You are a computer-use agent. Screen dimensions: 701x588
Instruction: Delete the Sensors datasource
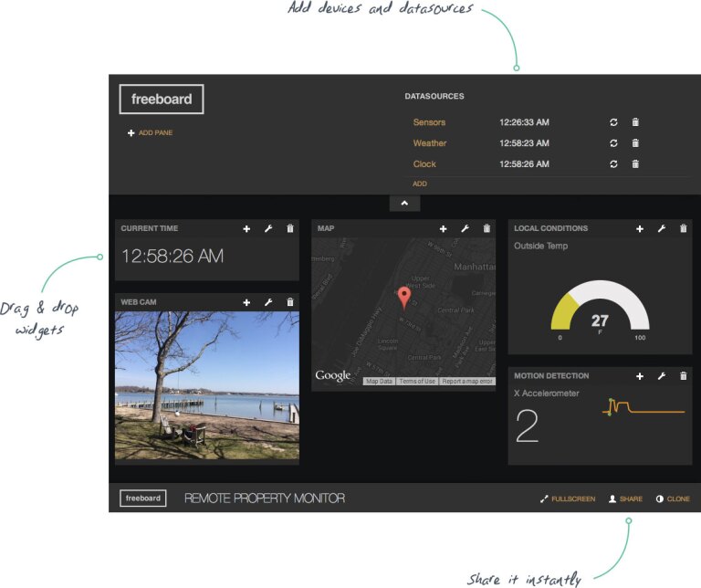635,121
